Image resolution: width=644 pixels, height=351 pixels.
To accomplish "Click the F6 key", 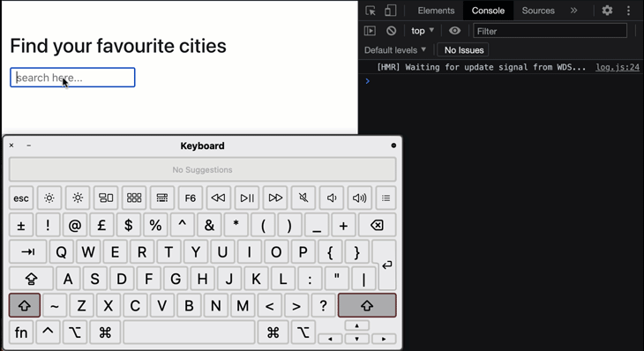I will [x=191, y=198].
